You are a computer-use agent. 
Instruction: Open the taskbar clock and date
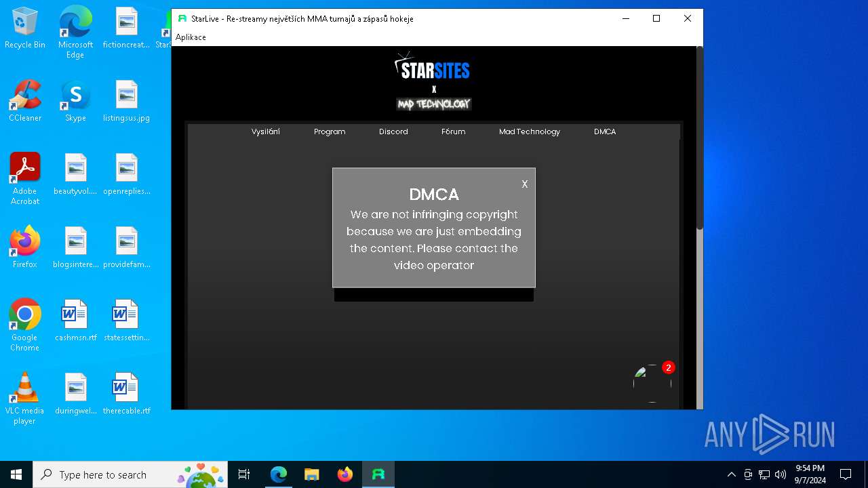(810, 474)
